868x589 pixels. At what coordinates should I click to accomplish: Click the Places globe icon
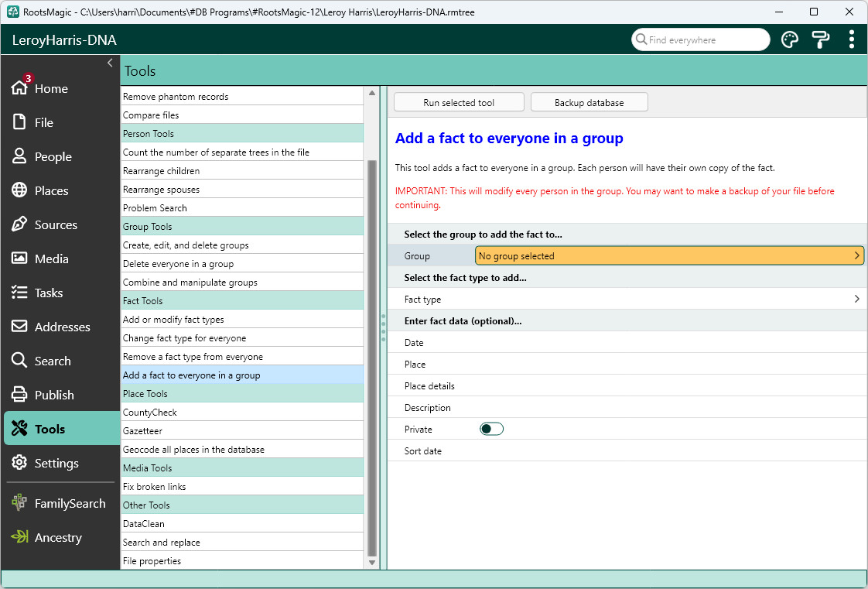(x=19, y=190)
